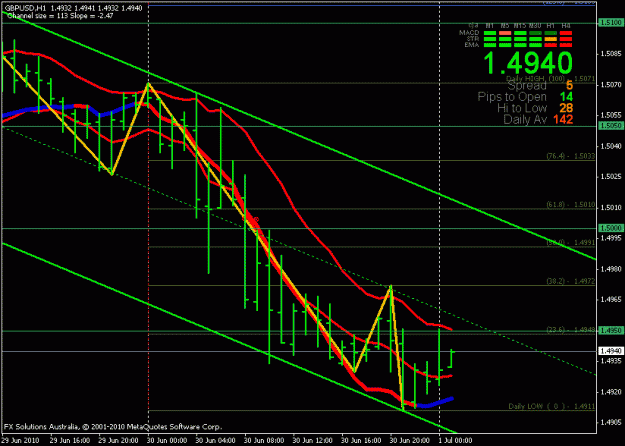The image size is (625, 446).
Task: Click the 1.5070 price scale value
Action: click(x=611, y=84)
